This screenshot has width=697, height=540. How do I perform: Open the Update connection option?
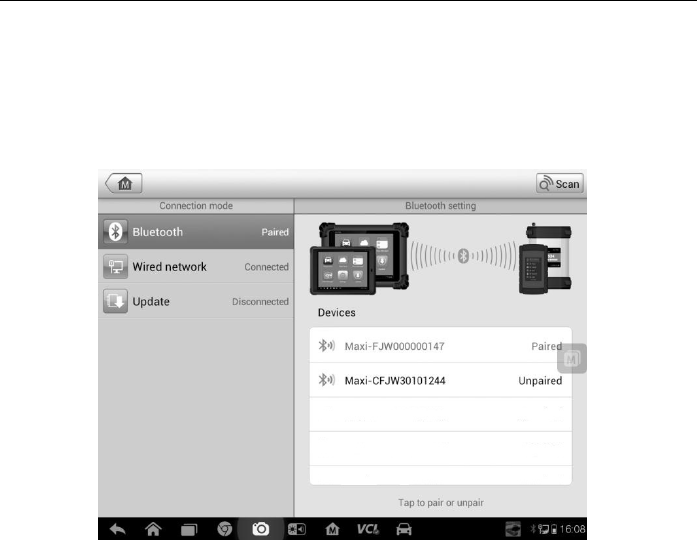pyautogui.click(x=196, y=301)
